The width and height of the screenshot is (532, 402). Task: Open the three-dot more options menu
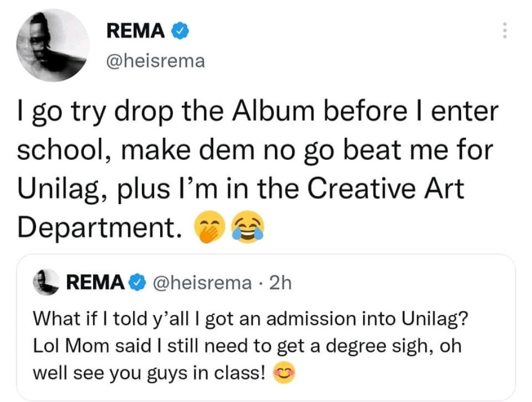[503, 31]
